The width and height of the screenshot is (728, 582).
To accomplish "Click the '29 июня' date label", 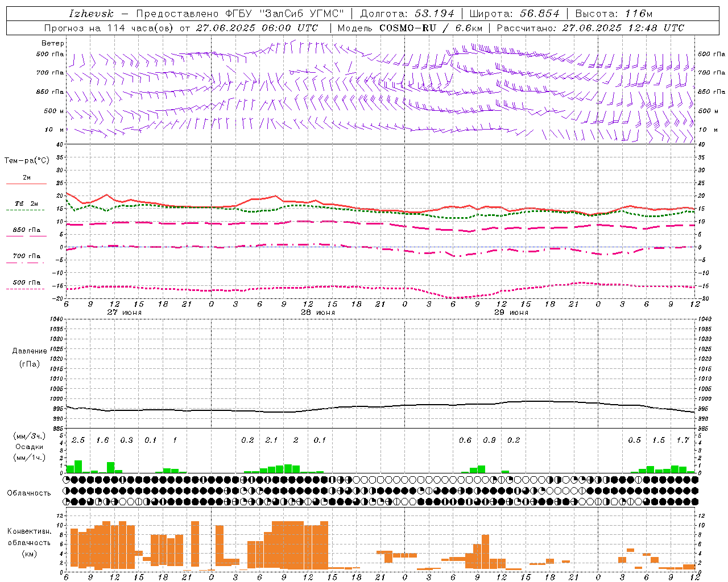I will (x=511, y=313).
